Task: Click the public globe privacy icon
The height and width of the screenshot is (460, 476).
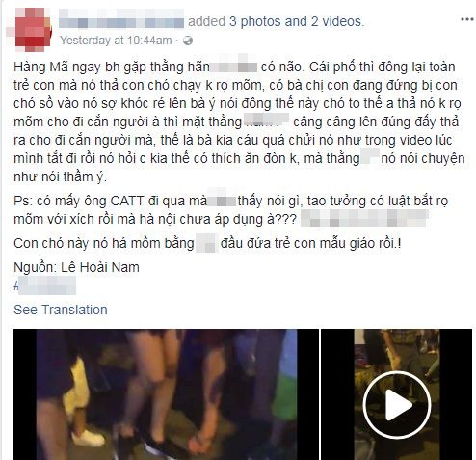Action: (x=188, y=41)
